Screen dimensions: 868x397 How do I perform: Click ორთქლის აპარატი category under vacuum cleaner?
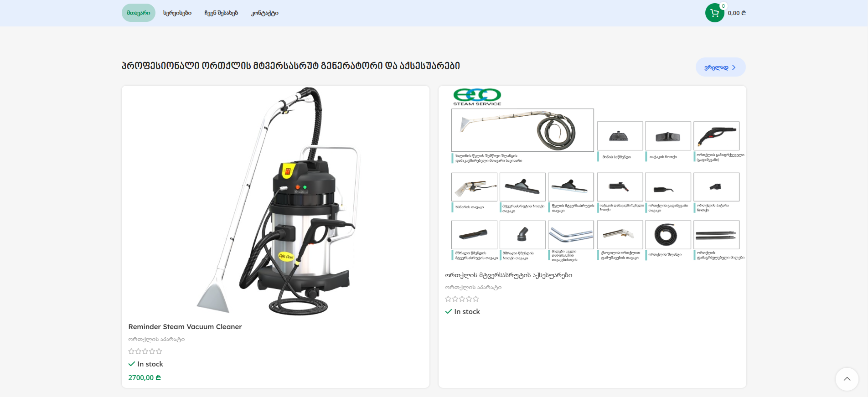156,339
